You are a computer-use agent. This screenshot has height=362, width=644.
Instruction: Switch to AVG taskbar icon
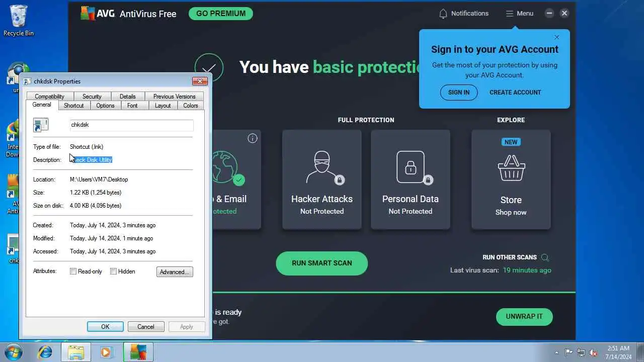point(138,352)
